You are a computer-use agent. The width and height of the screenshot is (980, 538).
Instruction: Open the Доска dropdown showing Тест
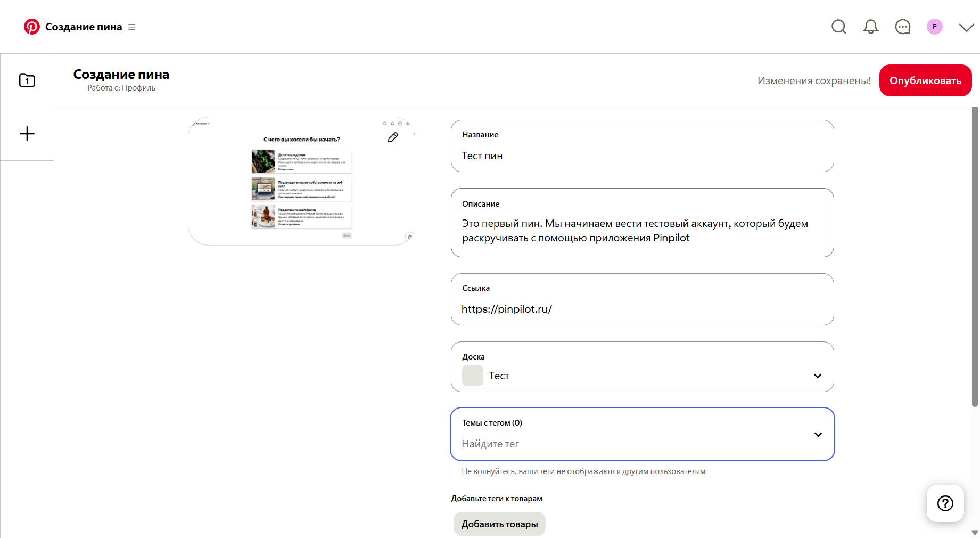pos(642,367)
